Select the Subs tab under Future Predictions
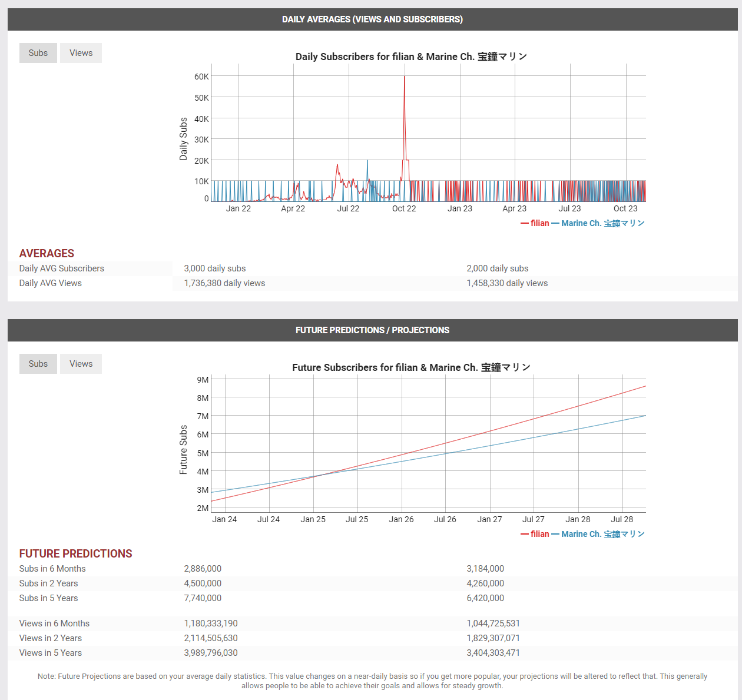Image resolution: width=742 pixels, height=700 pixels. point(38,364)
